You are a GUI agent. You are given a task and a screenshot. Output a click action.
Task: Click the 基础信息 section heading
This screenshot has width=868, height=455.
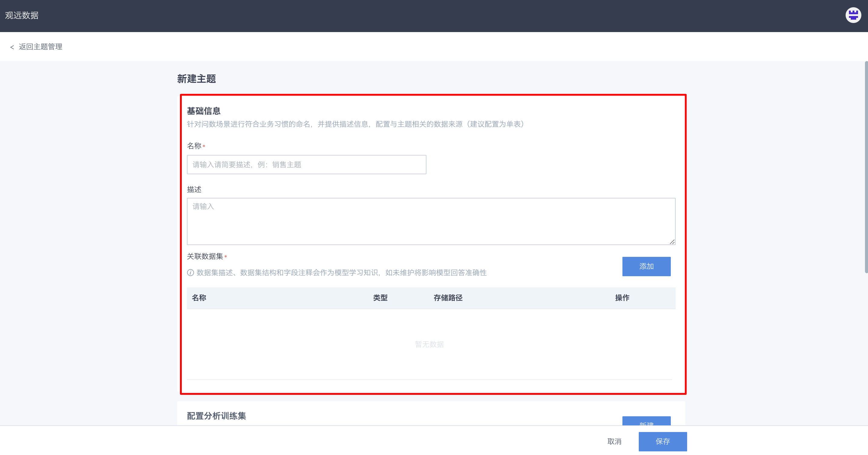click(x=204, y=111)
